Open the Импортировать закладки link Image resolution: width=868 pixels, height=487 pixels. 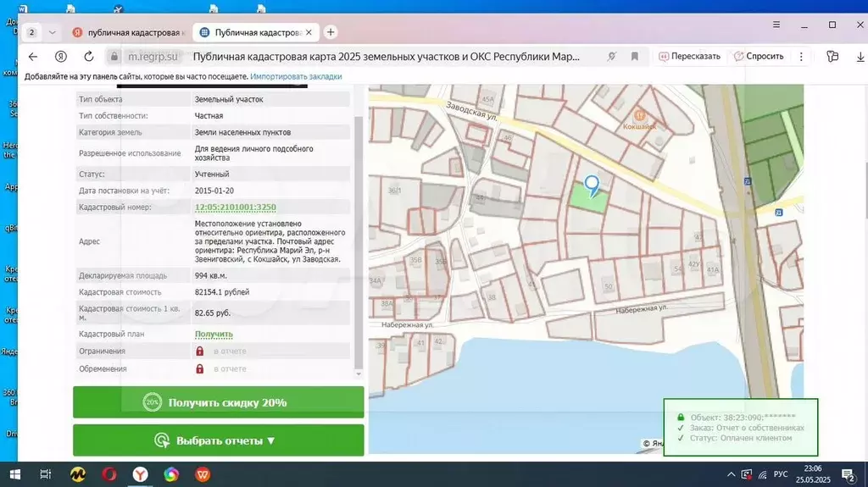tap(296, 76)
